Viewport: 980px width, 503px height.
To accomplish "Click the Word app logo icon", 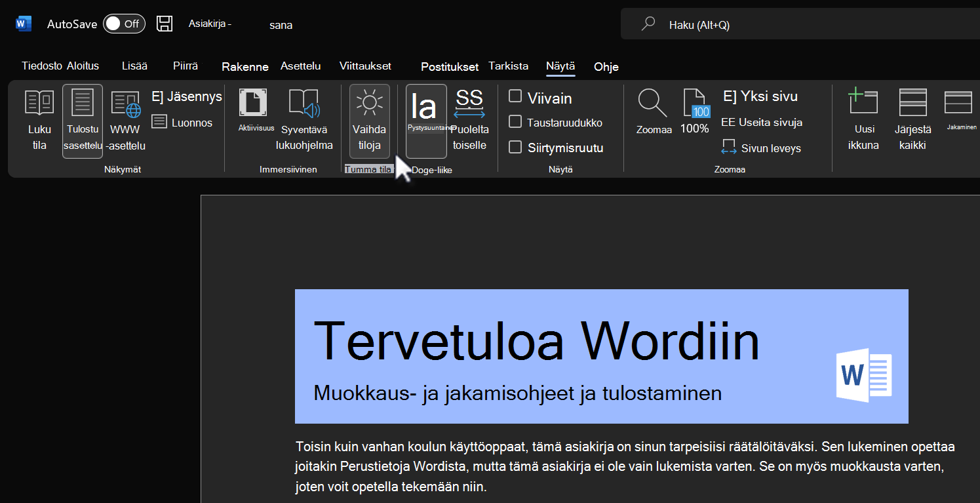I will pyautogui.click(x=24, y=24).
